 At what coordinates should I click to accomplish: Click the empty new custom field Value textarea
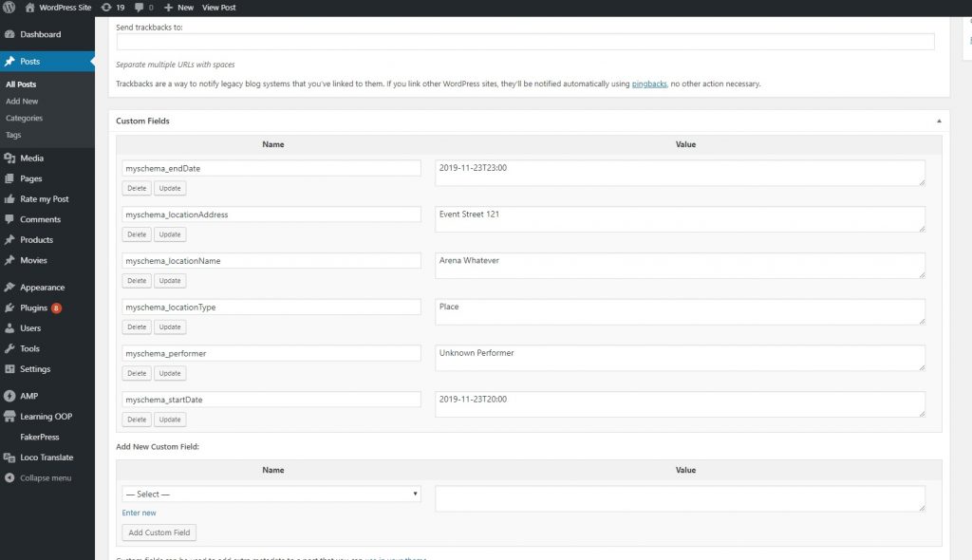point(680,498)
